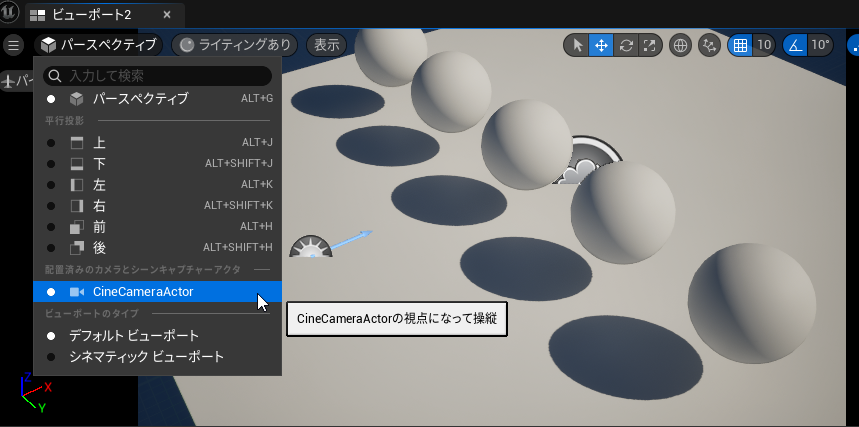Select the 下 orthographic view
The image size is (859, 427).
tap(158, 163)
